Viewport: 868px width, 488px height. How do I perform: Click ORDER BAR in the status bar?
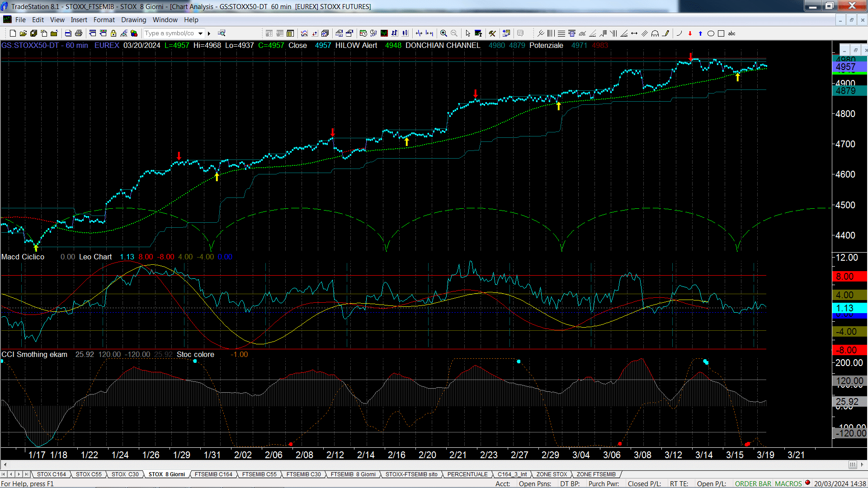753,484
